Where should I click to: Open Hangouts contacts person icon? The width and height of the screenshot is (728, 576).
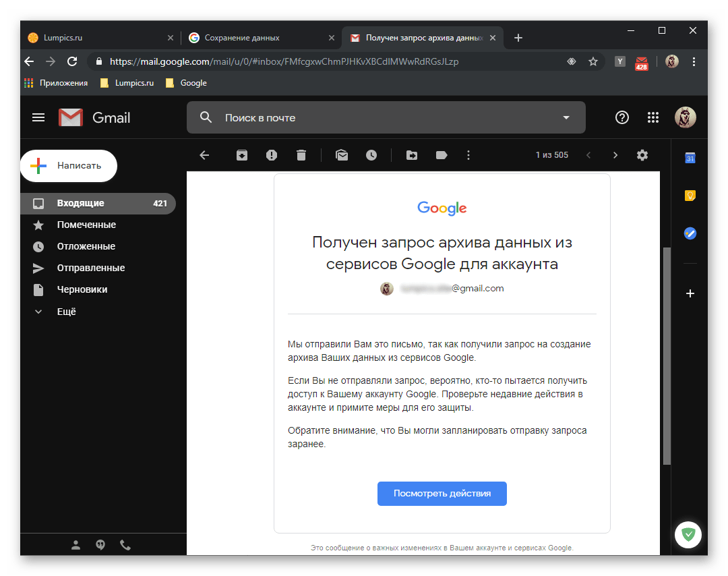click(75, 545)
